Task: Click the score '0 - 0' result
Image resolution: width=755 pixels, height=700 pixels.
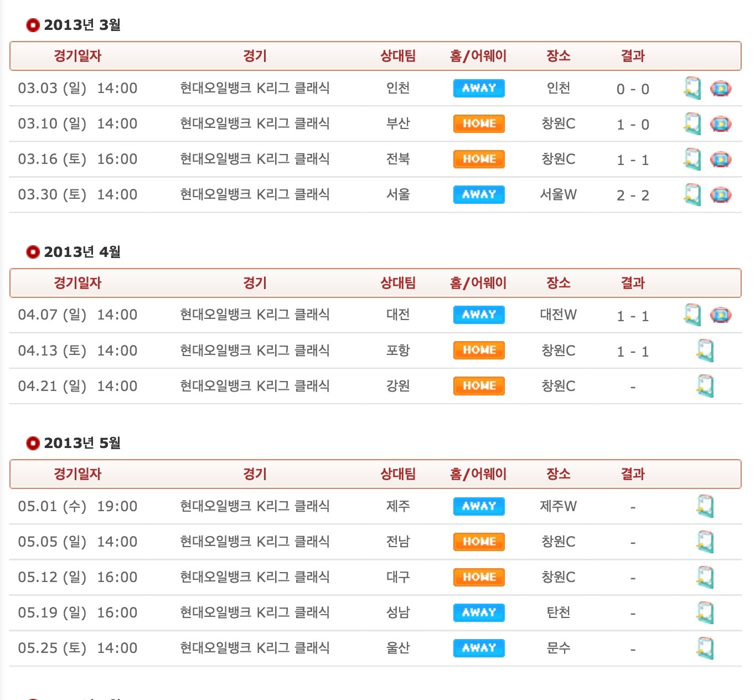Action: pyautogui.click(x=633, y=89)
